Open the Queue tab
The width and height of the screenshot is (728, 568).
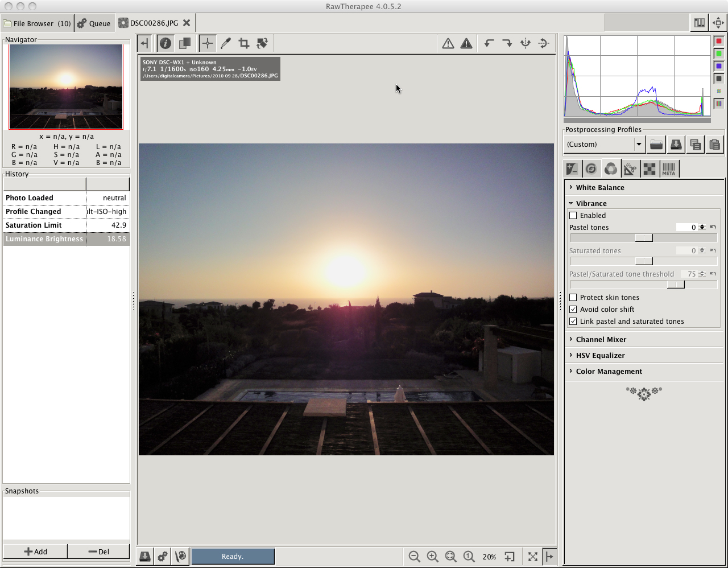94,23
